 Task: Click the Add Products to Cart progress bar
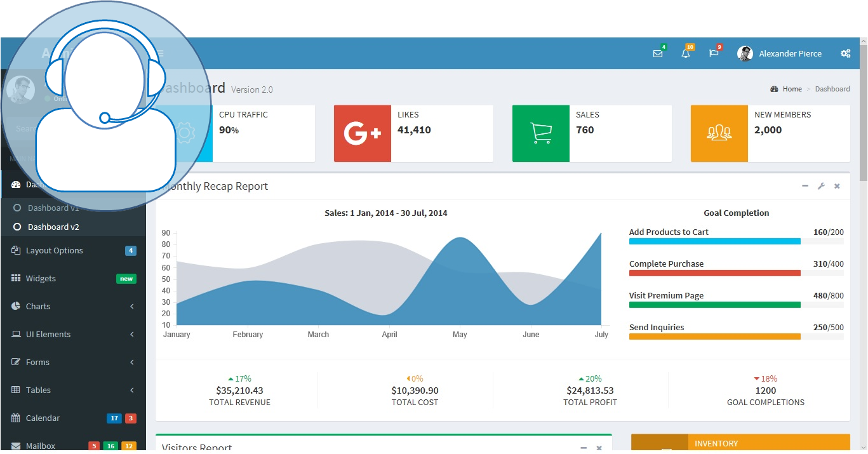click(x=714, y=241)
